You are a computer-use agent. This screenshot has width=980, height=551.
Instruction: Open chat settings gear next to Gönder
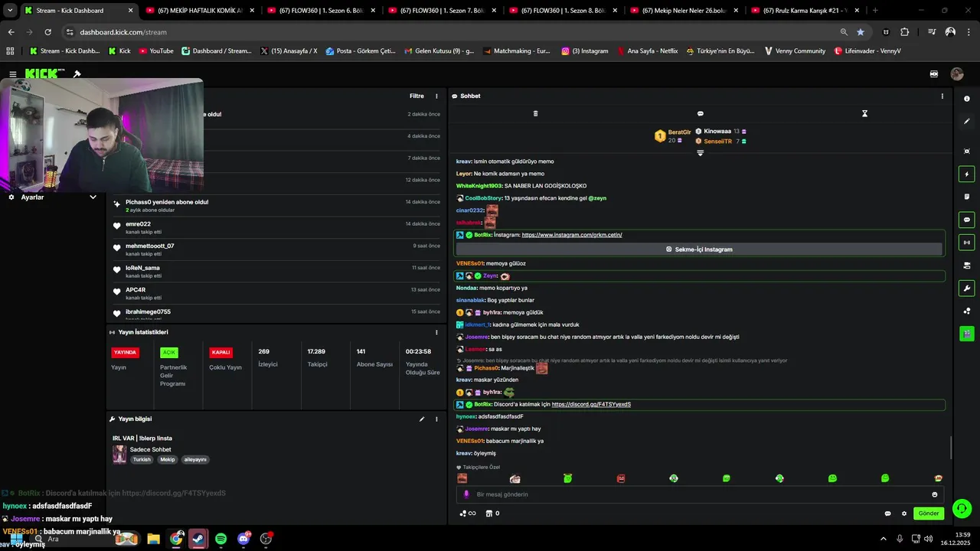903,514
